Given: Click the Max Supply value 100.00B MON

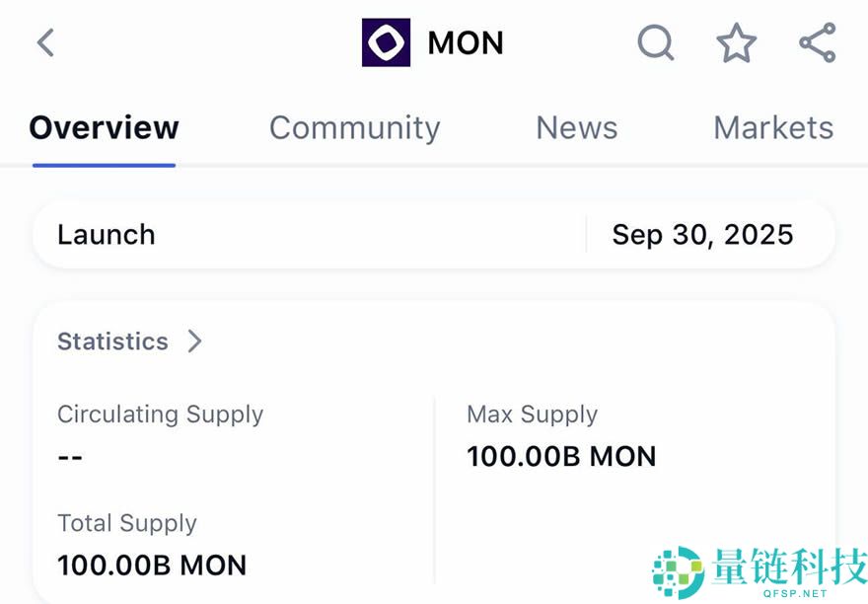Looking at the screenshot, I should coord(561,456).
